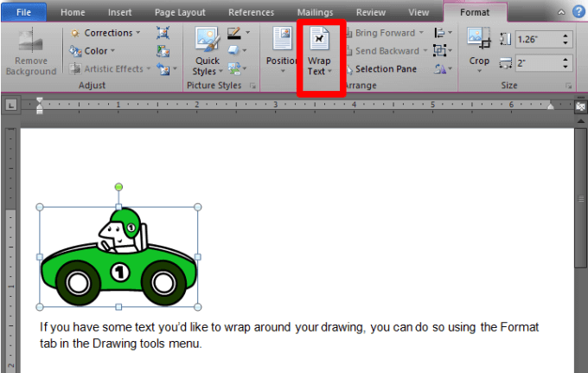Click the Picture Layout icon

click(236, 68)
